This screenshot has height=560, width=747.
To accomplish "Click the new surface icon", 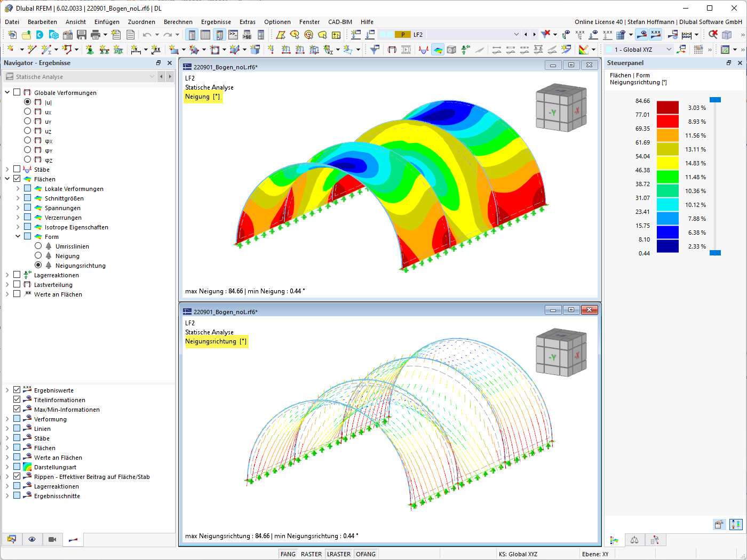I will (174, 50).
